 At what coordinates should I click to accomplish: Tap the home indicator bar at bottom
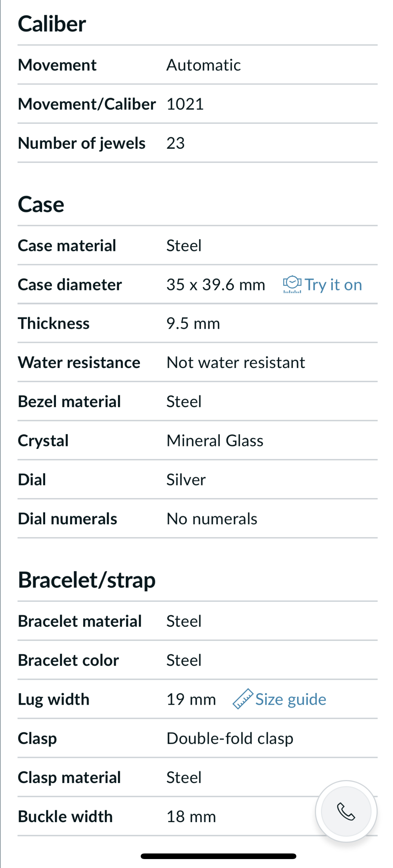pyautogui.click(x=218, y=856)
